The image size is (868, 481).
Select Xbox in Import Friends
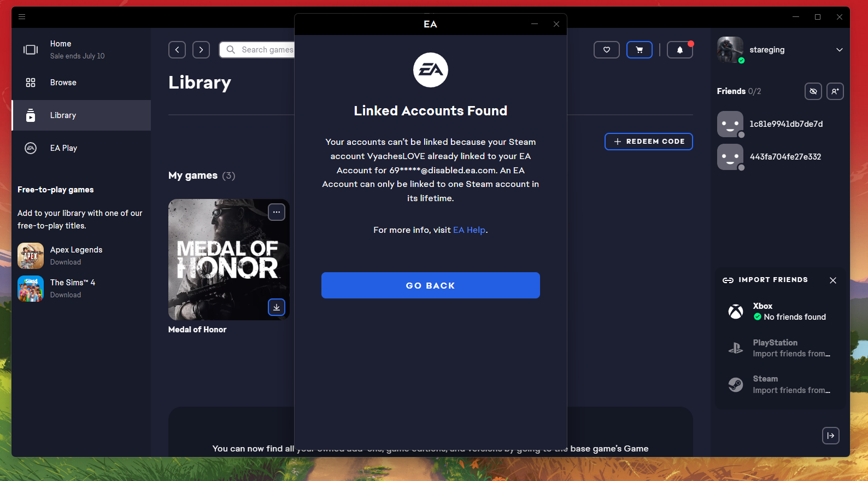(781, 312)
